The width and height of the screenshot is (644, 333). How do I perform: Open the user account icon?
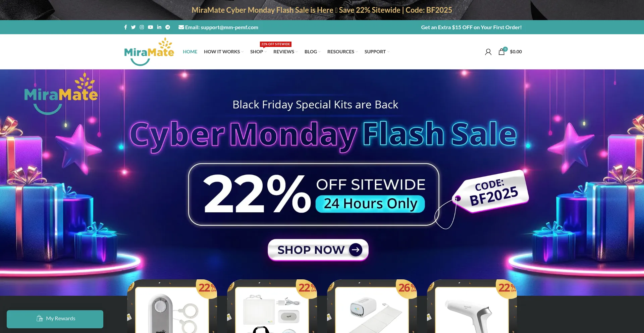(488, 52)
